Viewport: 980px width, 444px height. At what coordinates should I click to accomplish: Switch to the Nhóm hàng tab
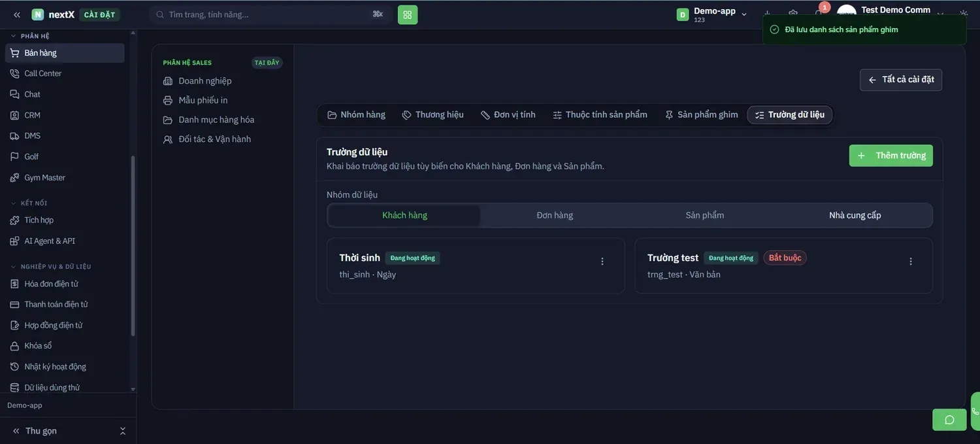pyautogui.click(x=356, y=115)
